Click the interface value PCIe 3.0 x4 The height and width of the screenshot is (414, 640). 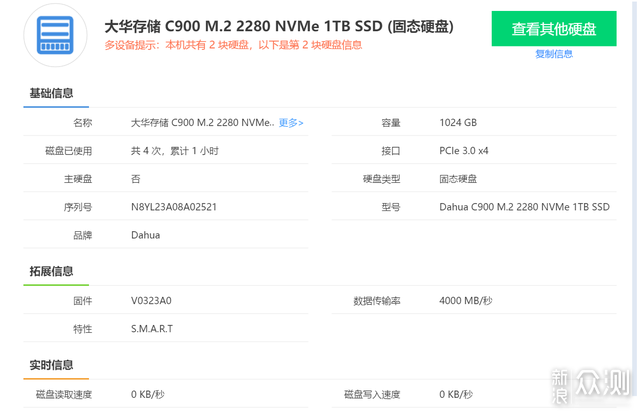click(x=464, y=151)
